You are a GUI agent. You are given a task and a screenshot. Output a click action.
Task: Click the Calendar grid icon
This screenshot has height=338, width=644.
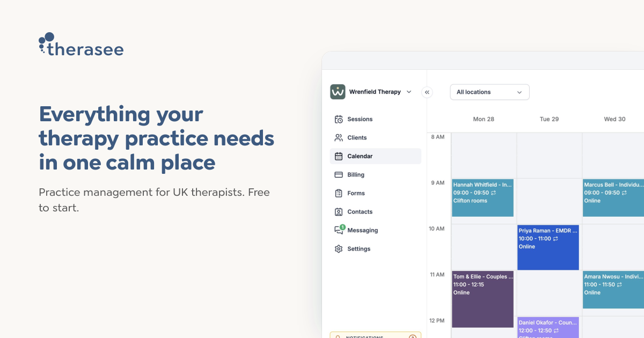point(339,156)
